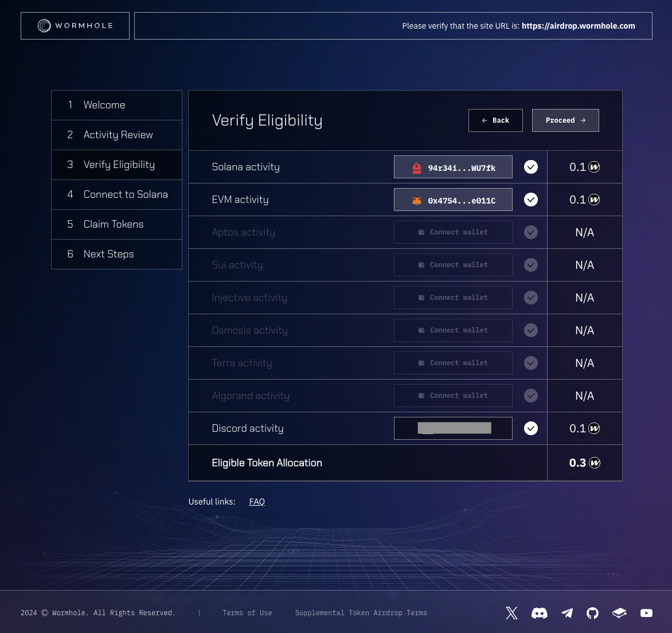Connect wallet for Aptos activity
Screen dimensions: 672x633
tap(453, 232)
